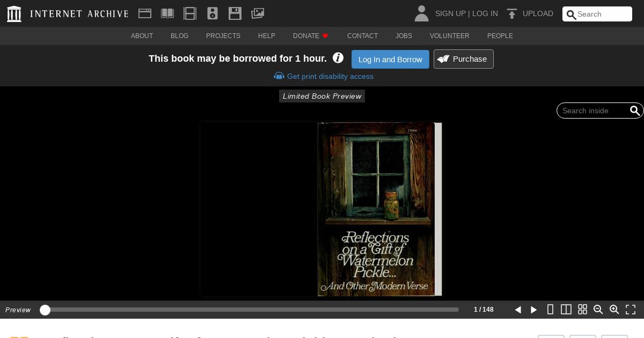Click the book cover page image
Viewport: 644px width, 338px height.
(x=376, y=209)
